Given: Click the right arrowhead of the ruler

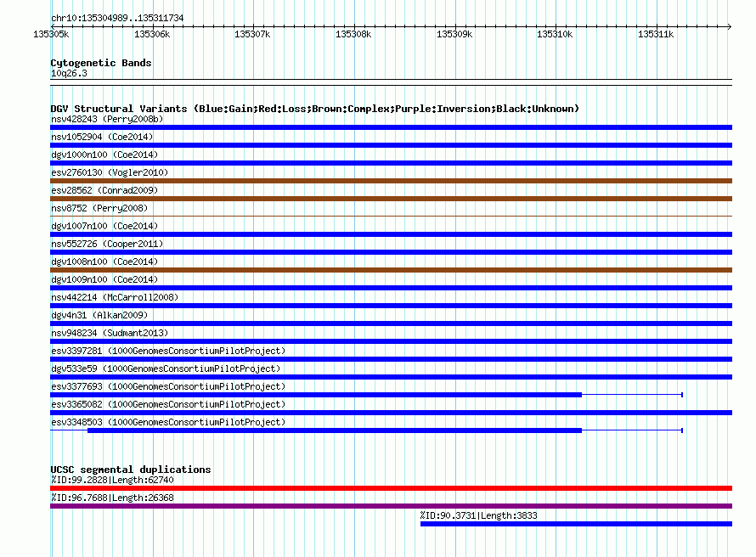Looking at the screenshot, I should (730, 26).
